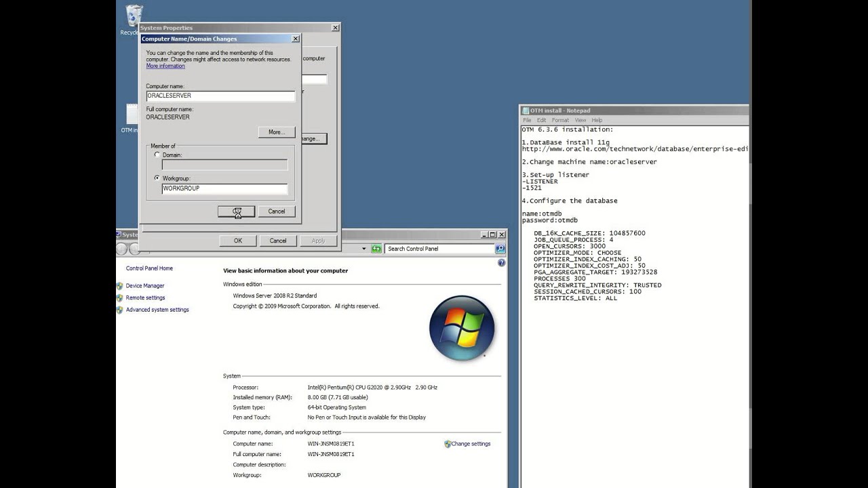This screenshot has width=868, height=488.
Task: Select the Recycle Bin desktop icon
Action: [133, 19]
